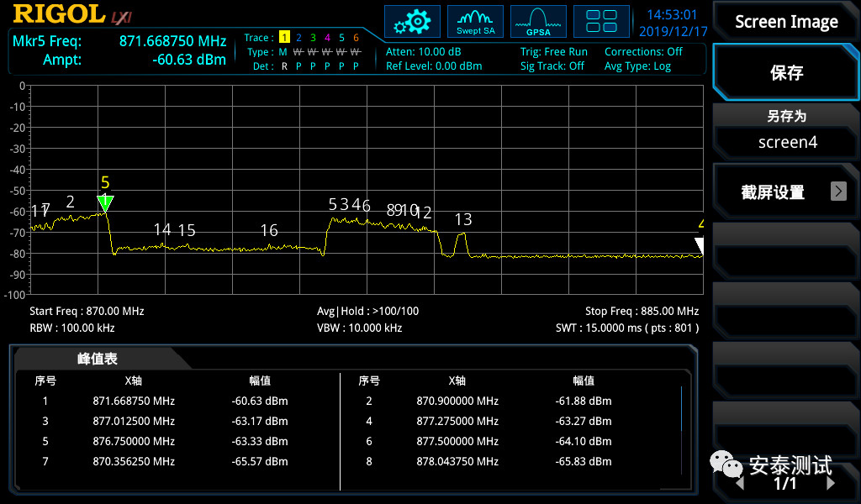The image size is (861, 504).
Task: Click the green marker 5 triangle
Action: (105, 203)
